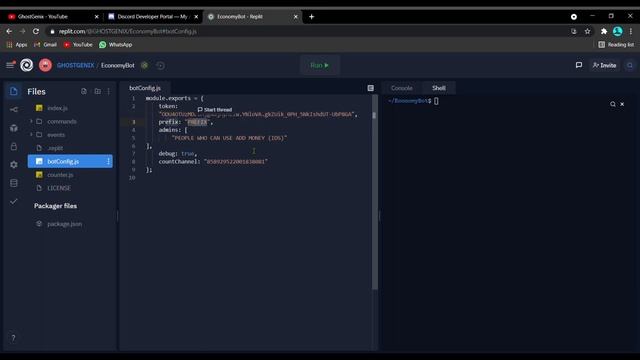Click the EconomyBot repl name
Screen dimensions: 640x360
tap(118, 65)
